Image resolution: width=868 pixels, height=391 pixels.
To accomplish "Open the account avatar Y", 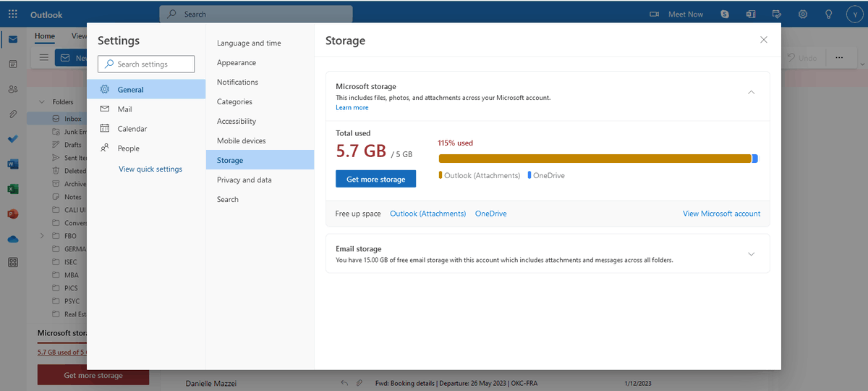I will point(855,14).
